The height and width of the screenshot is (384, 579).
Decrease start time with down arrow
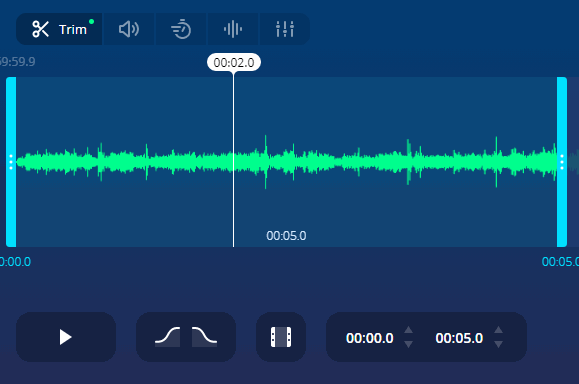408,344
